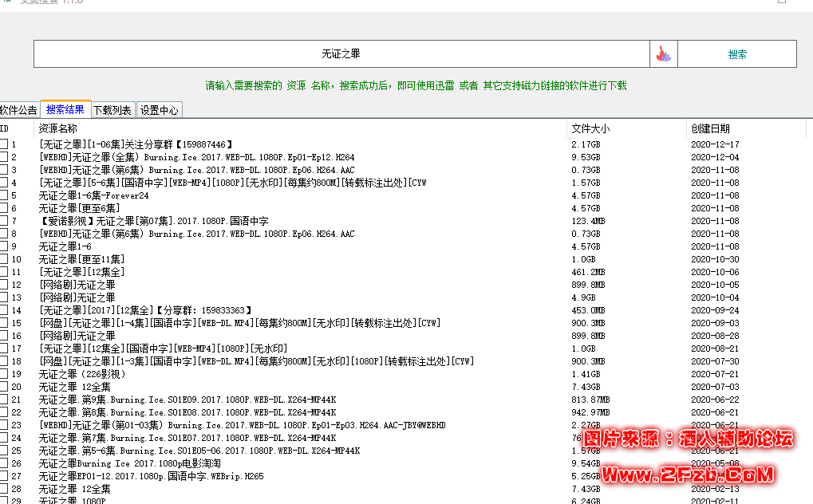Click the 123.4MB file size cell

click(588, 221)
